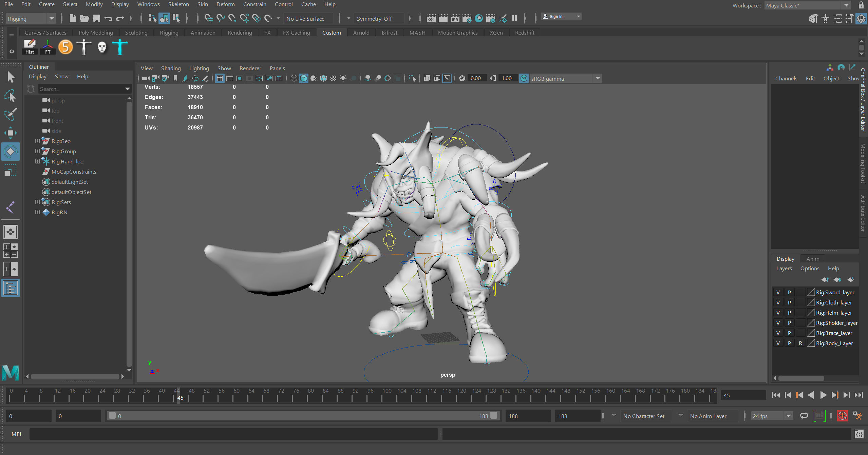The height and width of the screenshot is (455, 868).
Task: Toggle the color management ON button
Action: 524,78
